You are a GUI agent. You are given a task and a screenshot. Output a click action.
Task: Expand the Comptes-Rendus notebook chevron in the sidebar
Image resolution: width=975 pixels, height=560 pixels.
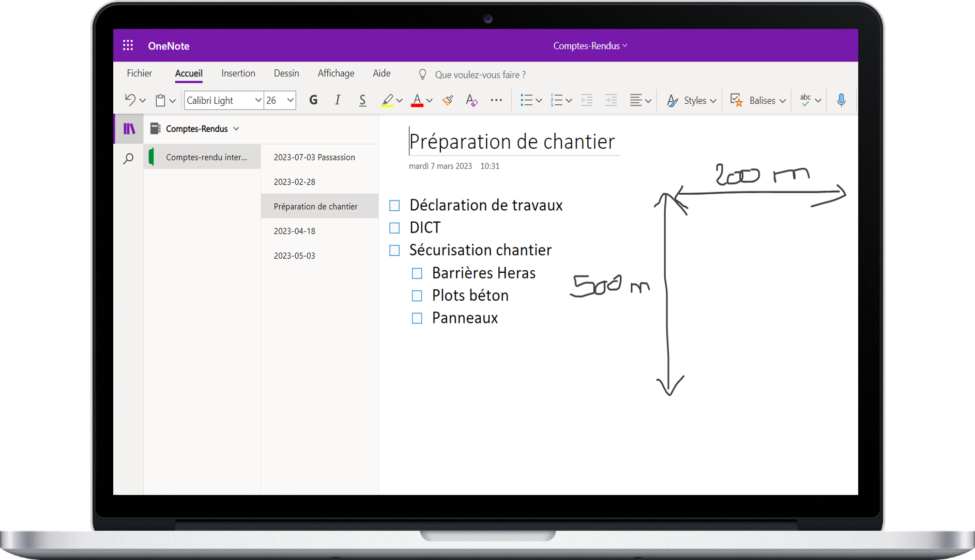click(x=236, y=129)
